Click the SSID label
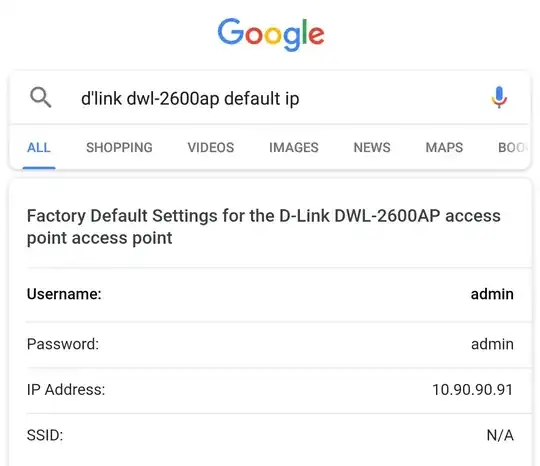This screenshot has height=466, width=540. [x=45, y=435]
